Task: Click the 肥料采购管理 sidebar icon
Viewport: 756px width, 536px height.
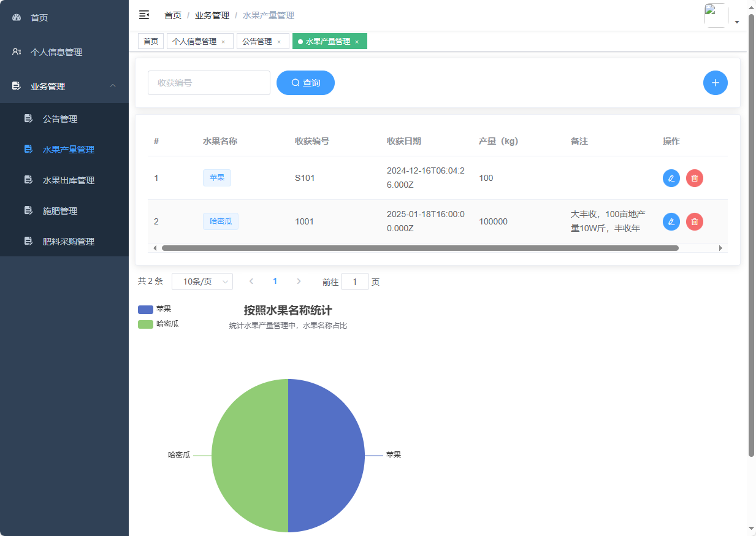Action: pyautogui.click(x=29, y=241)
